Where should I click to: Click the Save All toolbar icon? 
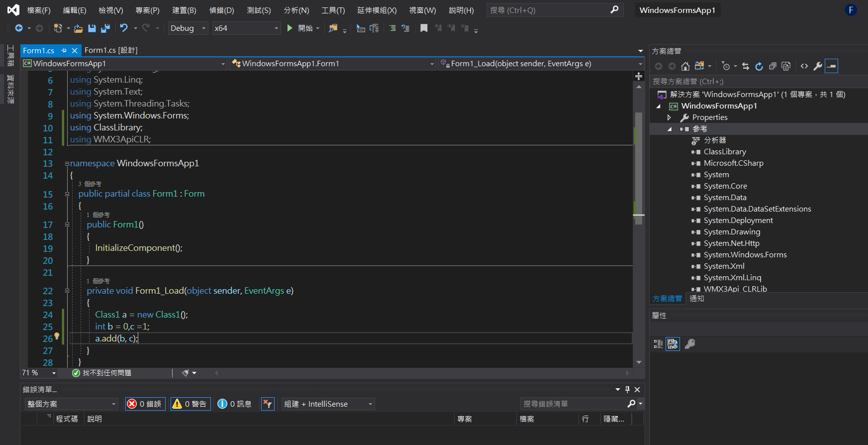coord(105,28)
